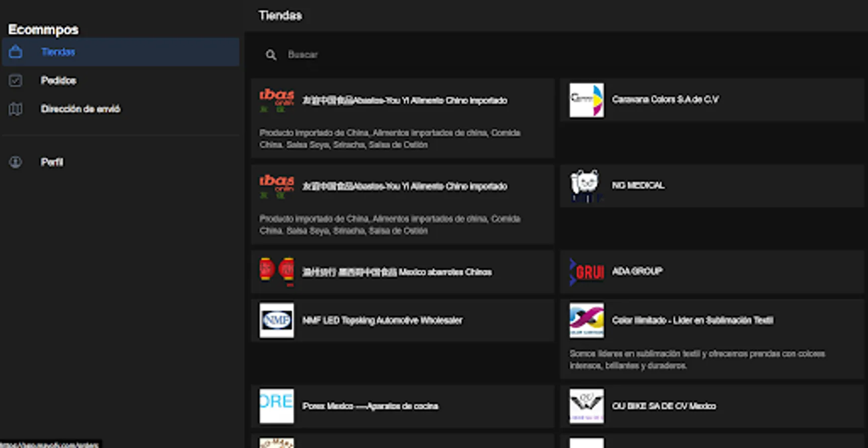This screenshot has width=868, height=448.
Task: Click the OU BIKE store logo
Action: pyautogui.click(x=586, y=406)
